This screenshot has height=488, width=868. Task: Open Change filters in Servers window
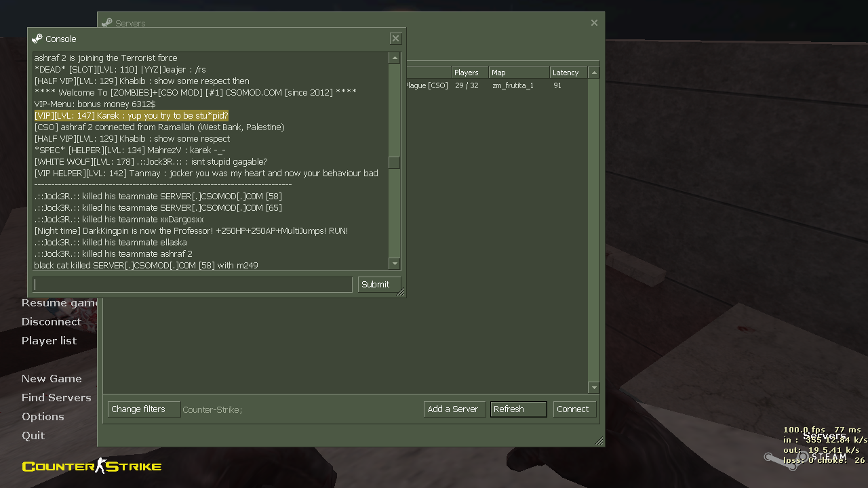(144, 409)
